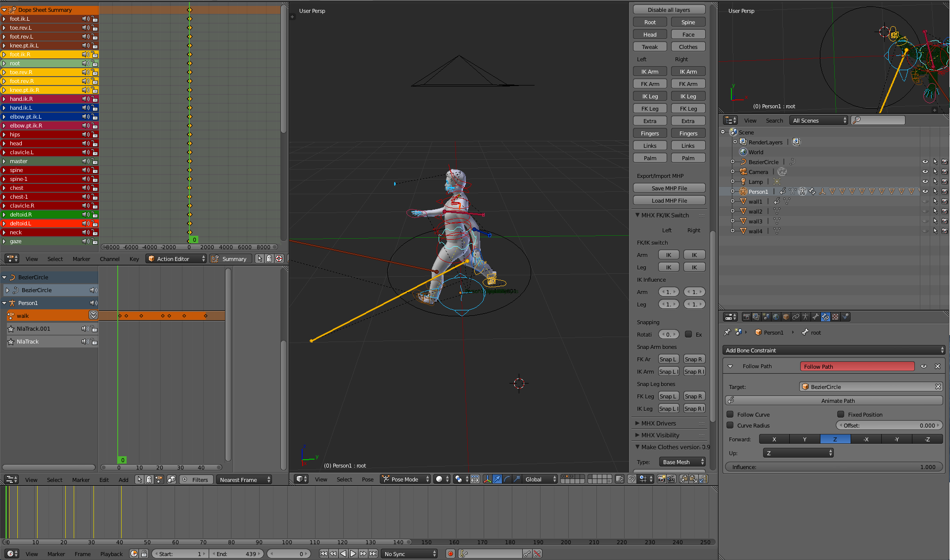Open Armature data properties tab (figure icon)

806,317
